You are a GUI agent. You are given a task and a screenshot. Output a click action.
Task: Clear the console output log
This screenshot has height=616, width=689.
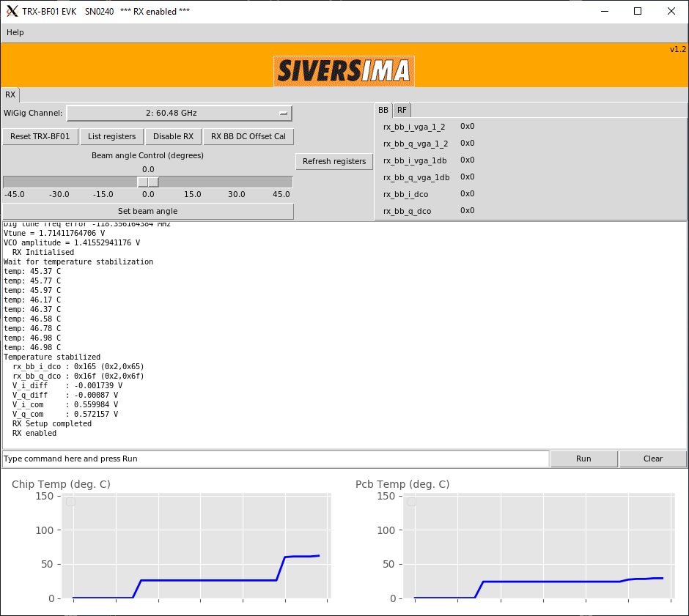[652, 459]
